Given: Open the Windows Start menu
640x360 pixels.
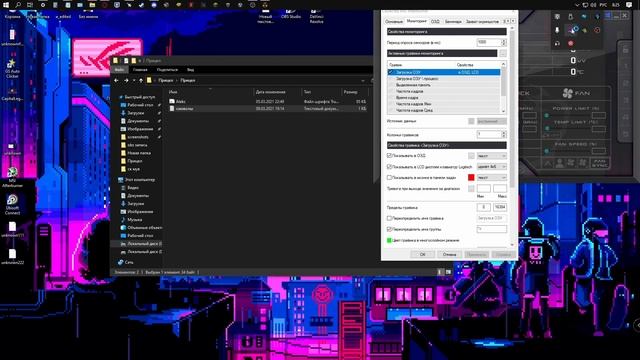Looking at the screenshot, I should pyautogui.click(x=6, y=5).
